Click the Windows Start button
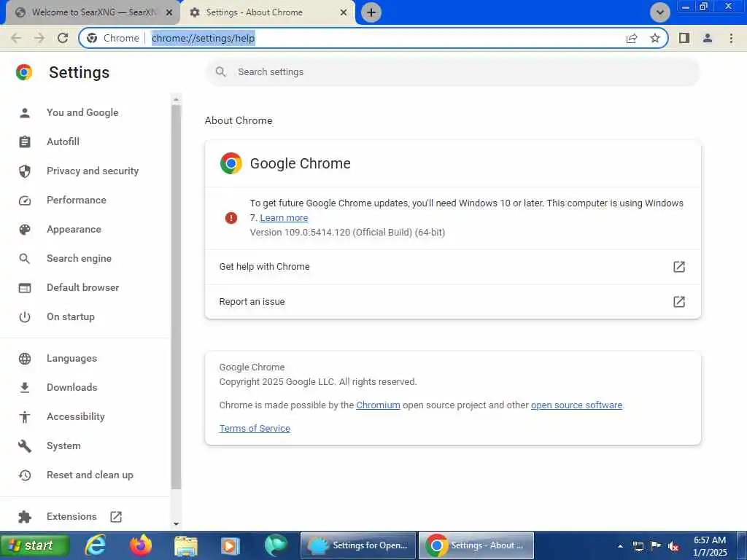747x560 pixels. coord(35,545)
